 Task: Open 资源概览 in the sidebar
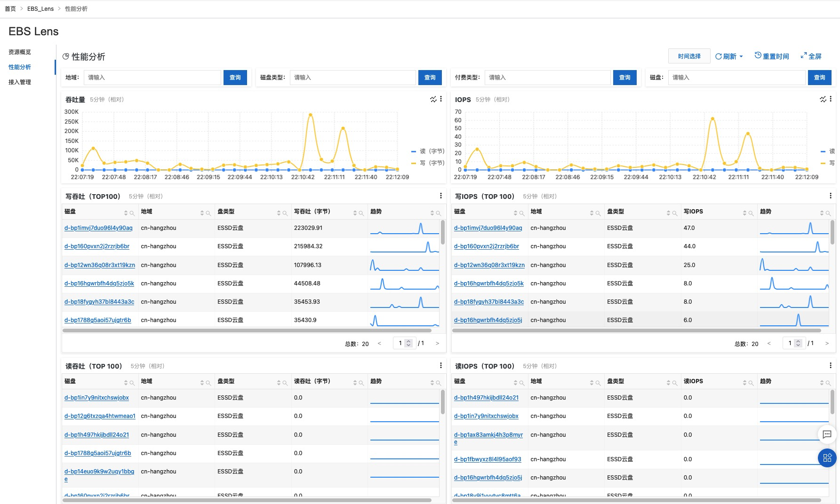coord(20,52)
